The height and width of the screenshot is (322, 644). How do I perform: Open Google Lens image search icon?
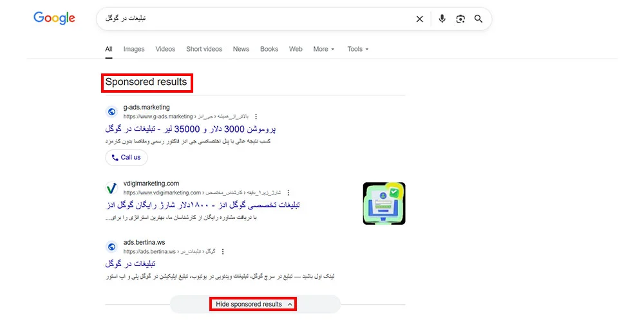tap(460, 19)
